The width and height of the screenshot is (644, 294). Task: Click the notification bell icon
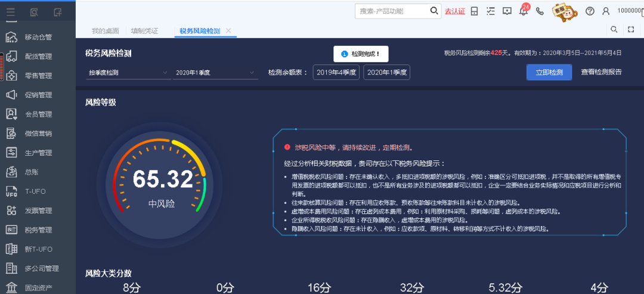523,11
